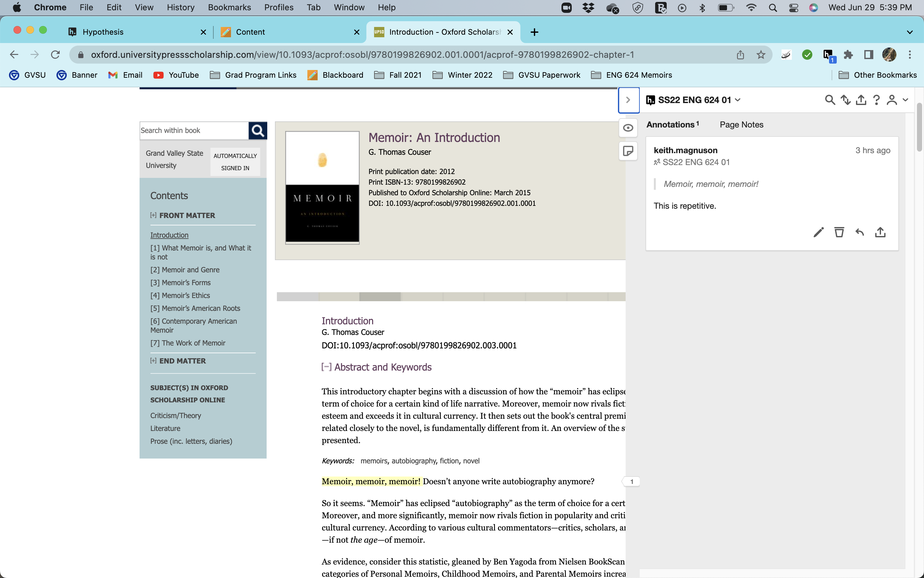Toggle Chrome side panel icon
Viewport: 924px width, 578px height.
point(868,55)
